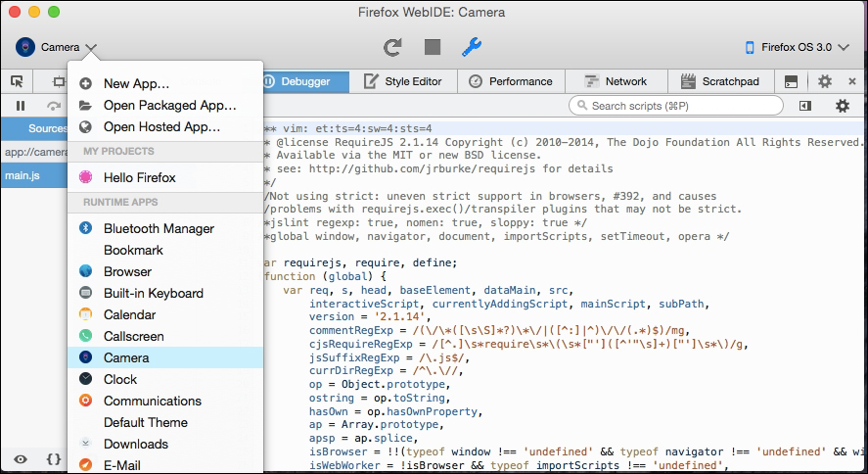The height and width of the screenshot is (474, 868).
Task: Click the Camera app icon in toolbar
Action: pyautogui.click(x=25, y=47)
